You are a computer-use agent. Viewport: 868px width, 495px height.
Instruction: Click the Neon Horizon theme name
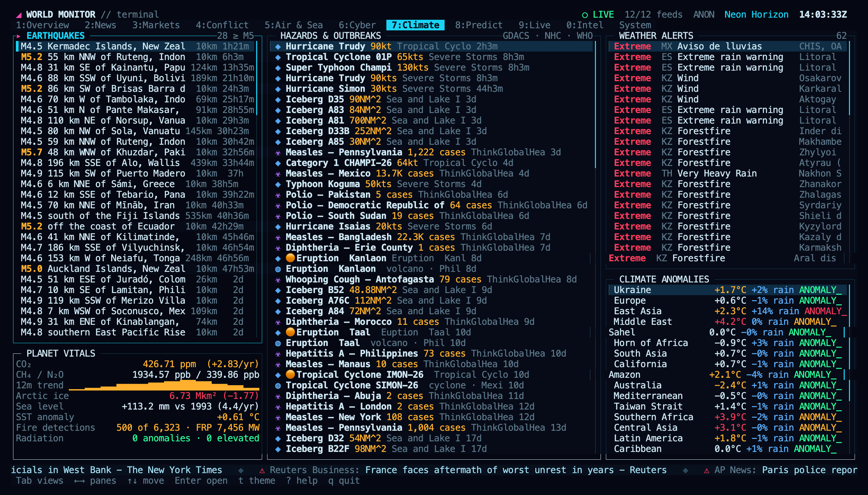click(x=757, y=14)
